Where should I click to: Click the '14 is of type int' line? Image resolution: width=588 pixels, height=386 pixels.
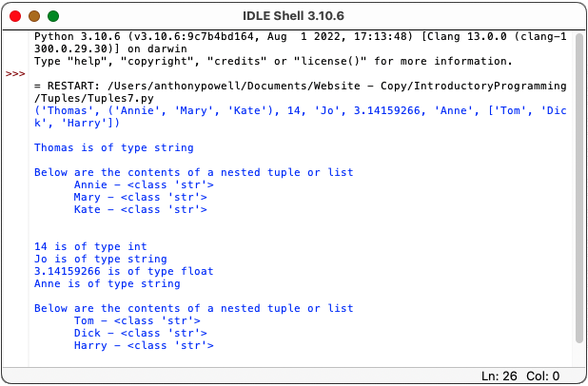tap(90, 246)
